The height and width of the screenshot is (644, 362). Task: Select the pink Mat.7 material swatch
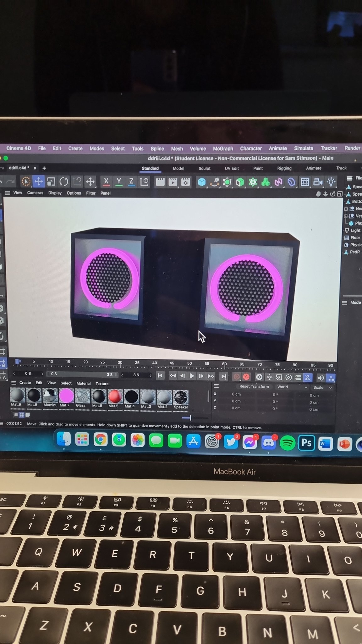pyautogui.click(x=66, y=396)
